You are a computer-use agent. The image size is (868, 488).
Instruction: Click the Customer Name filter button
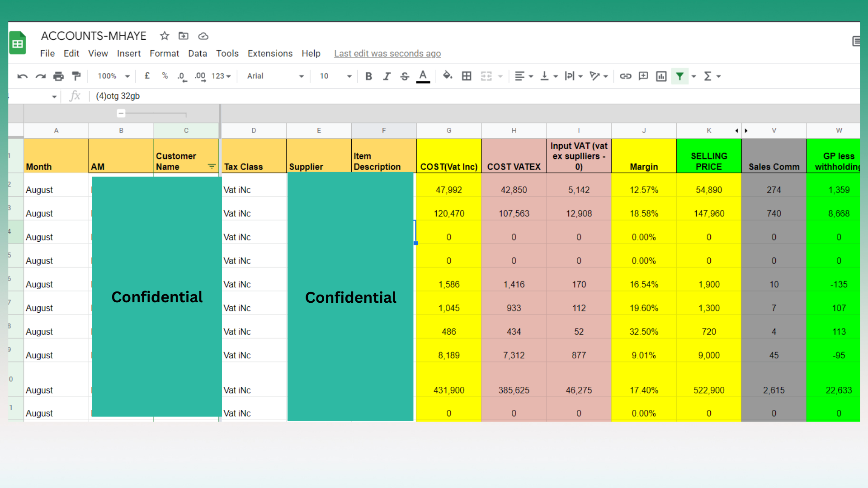click(x=211, y=166)
